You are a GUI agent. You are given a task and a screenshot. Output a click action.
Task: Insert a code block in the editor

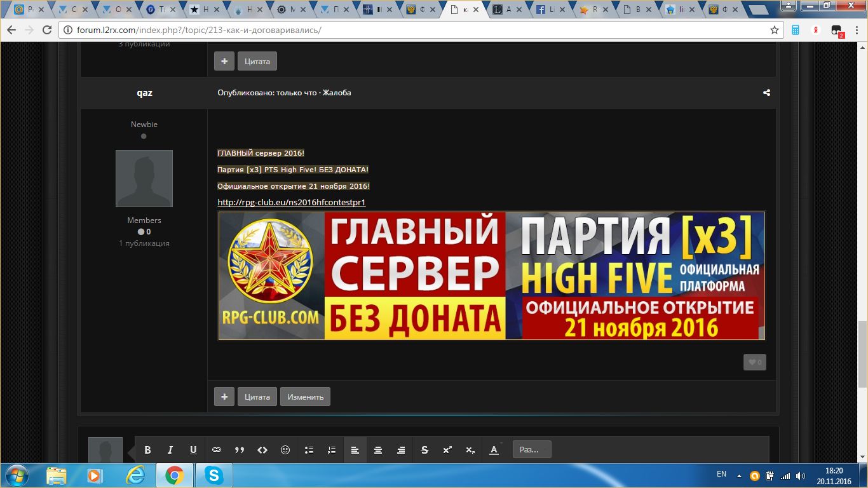(x=262, y=450)
